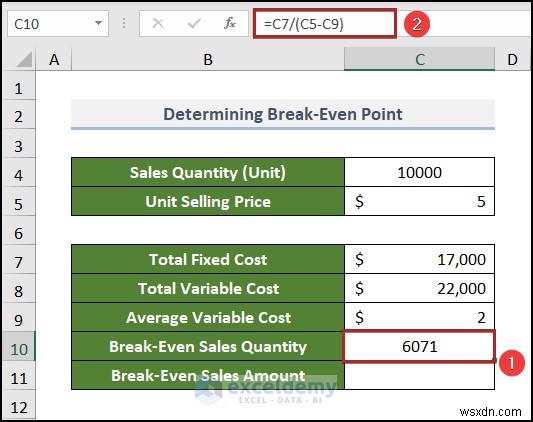Click the 'Determining Break-Even Point' title cell
This screenshot has width=533, height=422.
point(283,114)
